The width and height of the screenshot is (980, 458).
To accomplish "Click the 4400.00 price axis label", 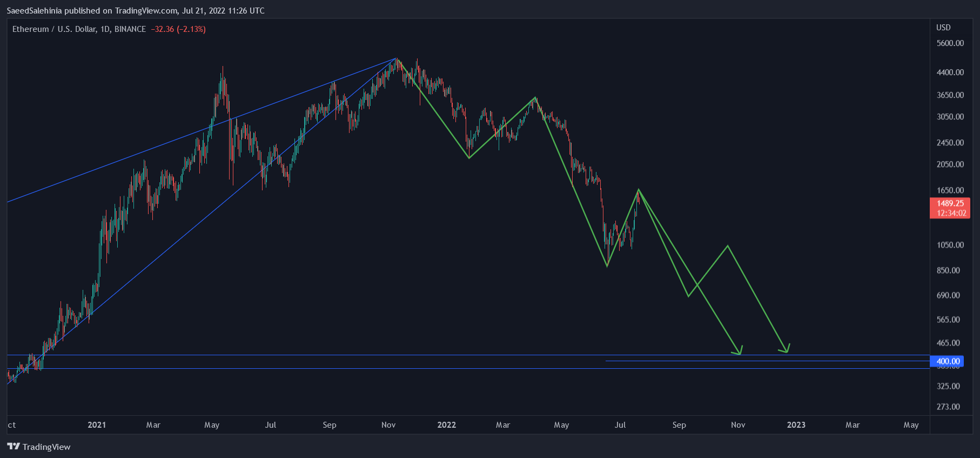I will pos(950,72).
